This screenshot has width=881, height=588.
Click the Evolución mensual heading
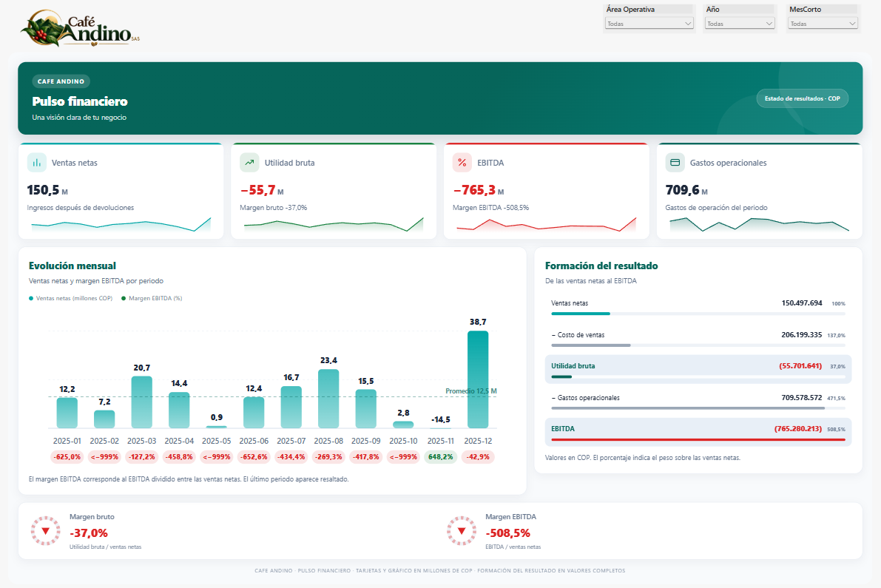tap(72, 266)
